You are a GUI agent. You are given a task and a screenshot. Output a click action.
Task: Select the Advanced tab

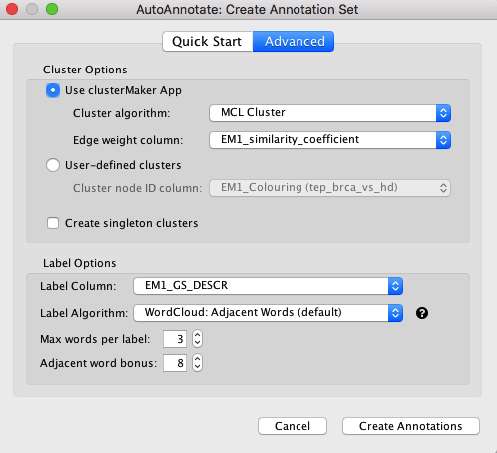pyautogui.click(x=294, y=42)
